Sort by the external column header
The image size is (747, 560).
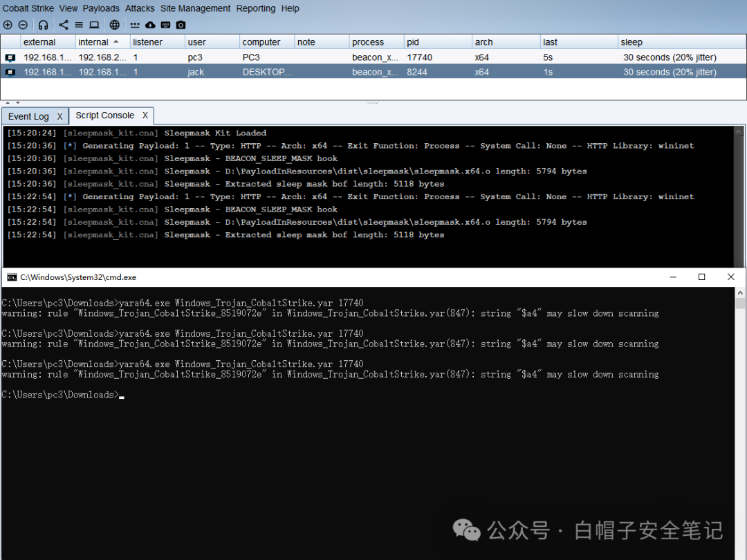click(48, 42)
